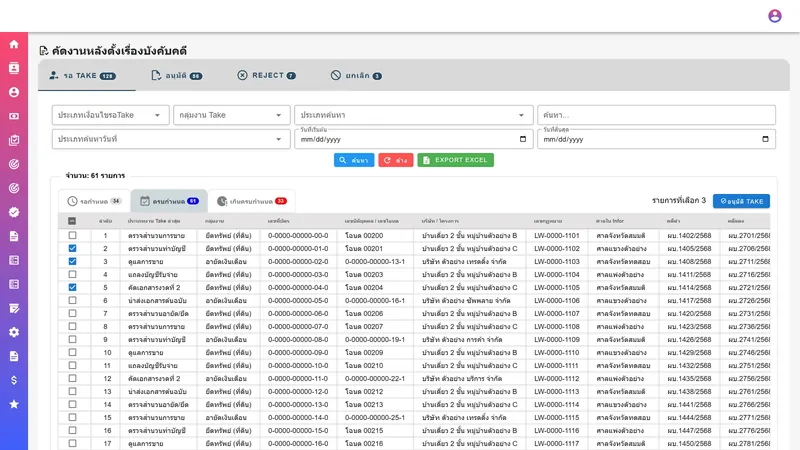Click list icon directly below upper document icon
This screenshot has height=450, width=800.
click(x=14, y=260)
